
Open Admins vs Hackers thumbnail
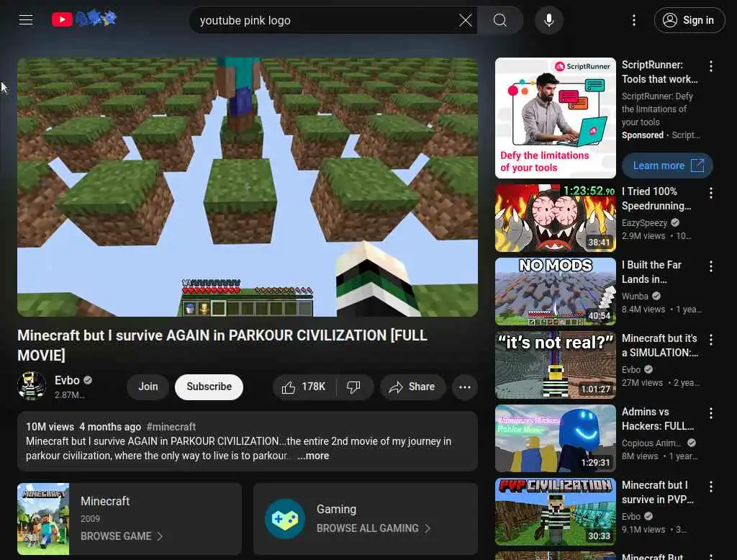555,438
